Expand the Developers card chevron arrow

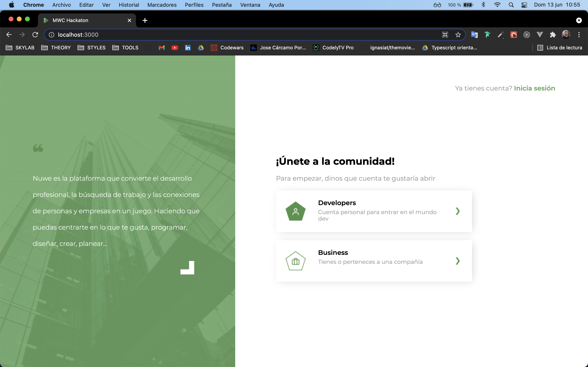(458, 211)
